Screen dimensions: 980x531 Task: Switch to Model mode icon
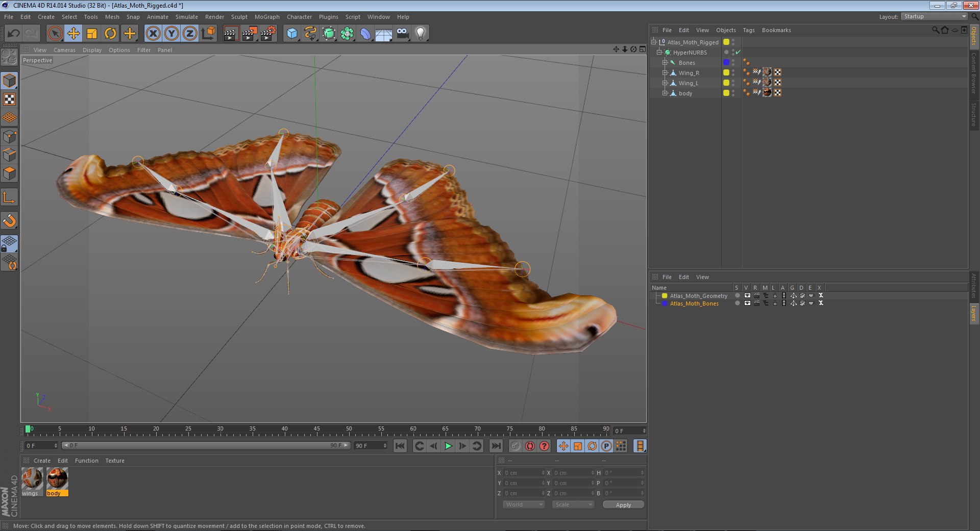[x=9, y=81]
